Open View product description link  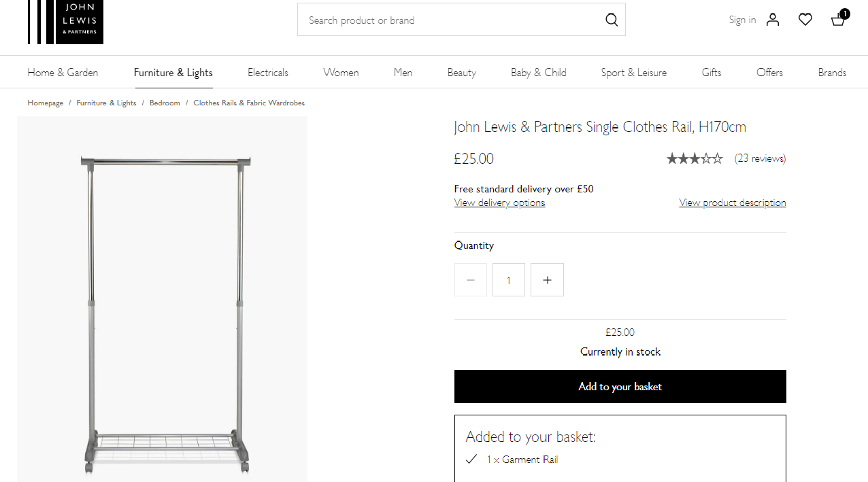tap(732, 203)
